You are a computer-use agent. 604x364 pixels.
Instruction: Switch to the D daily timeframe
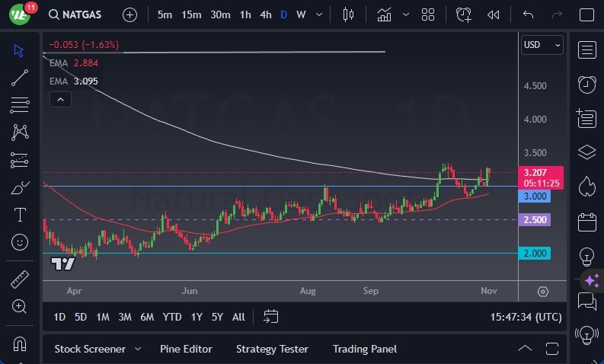coord(283,14)
